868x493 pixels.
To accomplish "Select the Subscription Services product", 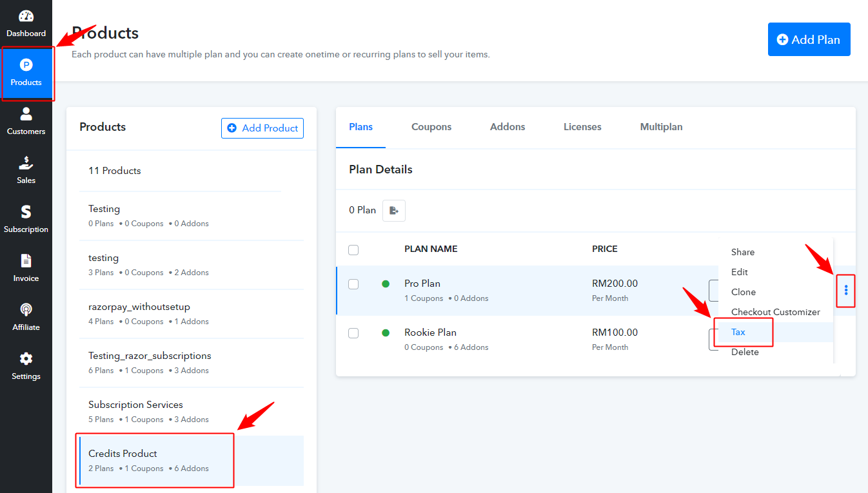I will tap(192, 412).
